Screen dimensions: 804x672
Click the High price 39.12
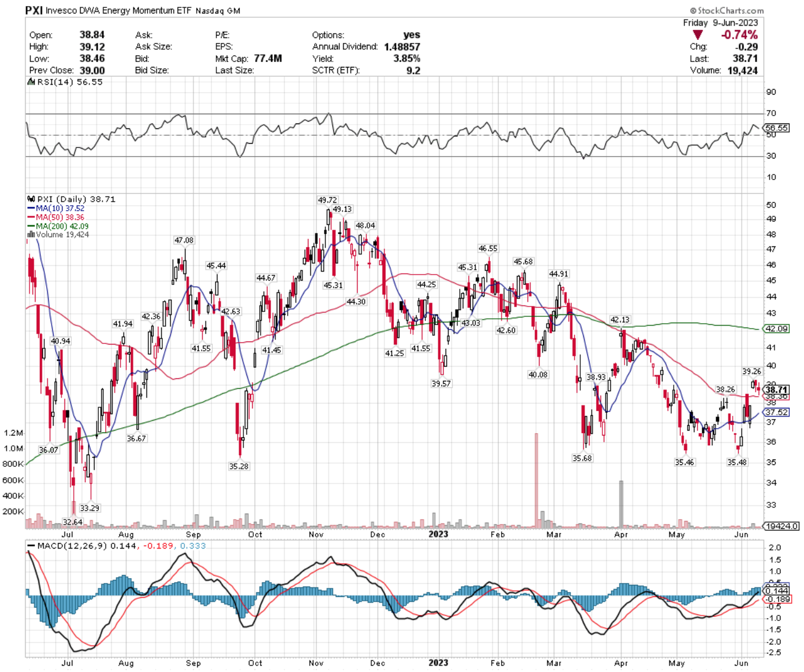tap(92, 47)
